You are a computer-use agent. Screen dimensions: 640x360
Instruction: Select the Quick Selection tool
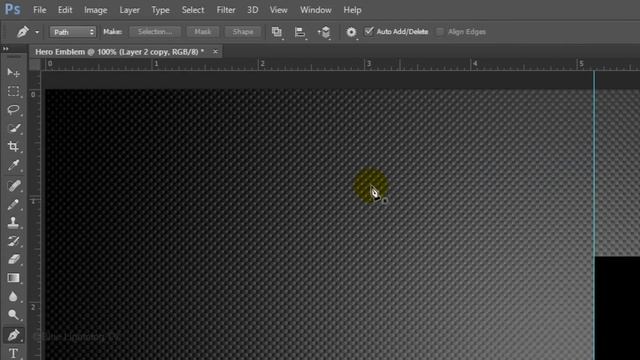point(13,128)
